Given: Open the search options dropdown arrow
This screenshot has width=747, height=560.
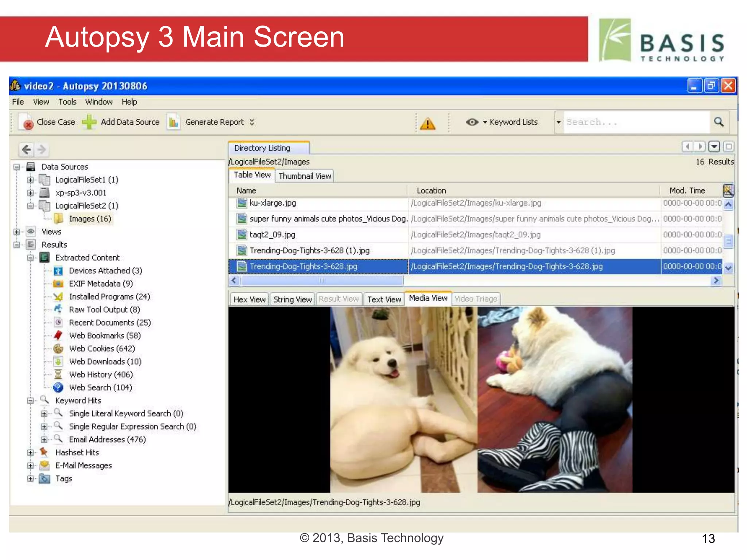Looking at the screenshot, I should pos(558,122).
